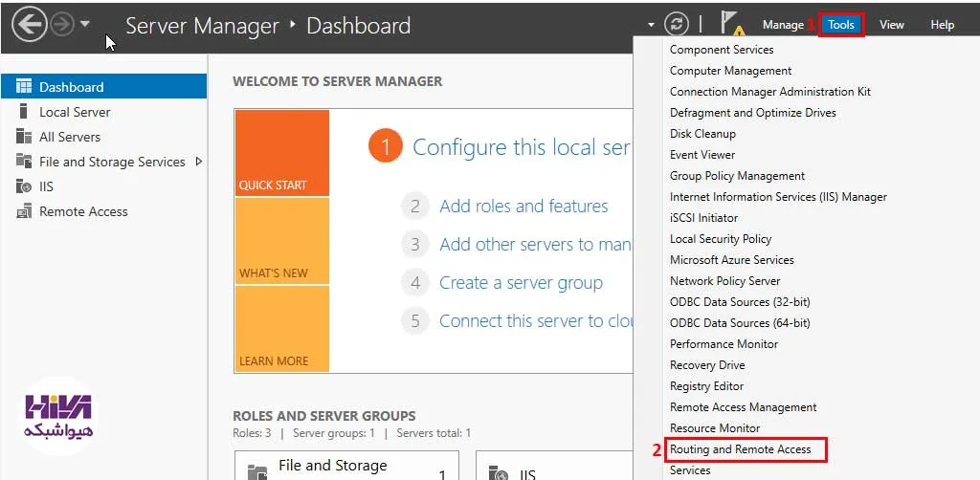Click the LEARN MORE tile
This screenshot has width=980, height=480.
282,329
